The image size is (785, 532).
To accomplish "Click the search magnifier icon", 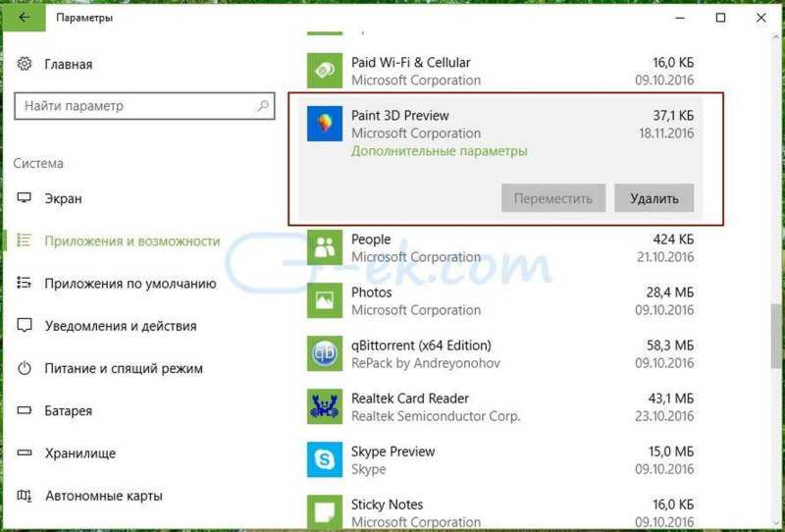I will tap(262, 106).
